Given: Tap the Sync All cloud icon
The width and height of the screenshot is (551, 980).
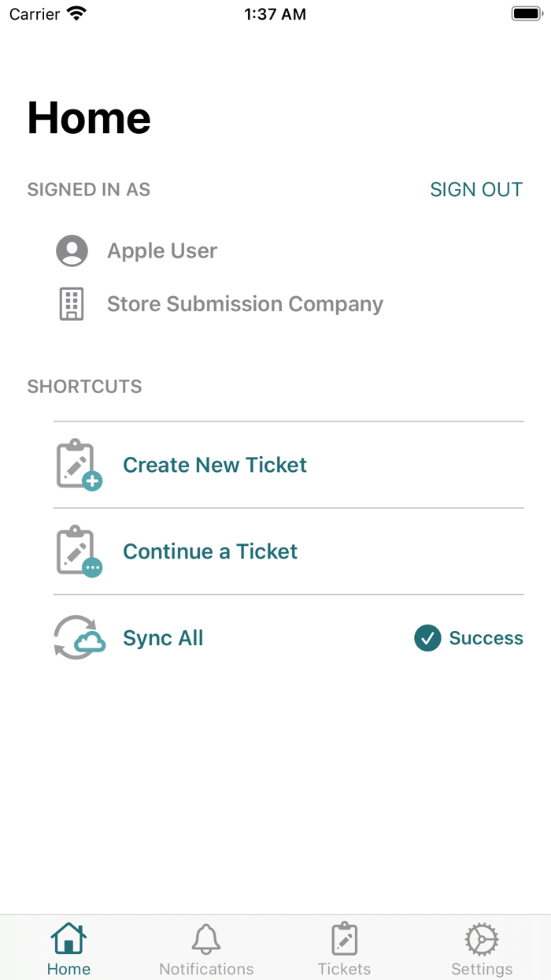Looking at the screenshot, I should (x=79, y=637).
